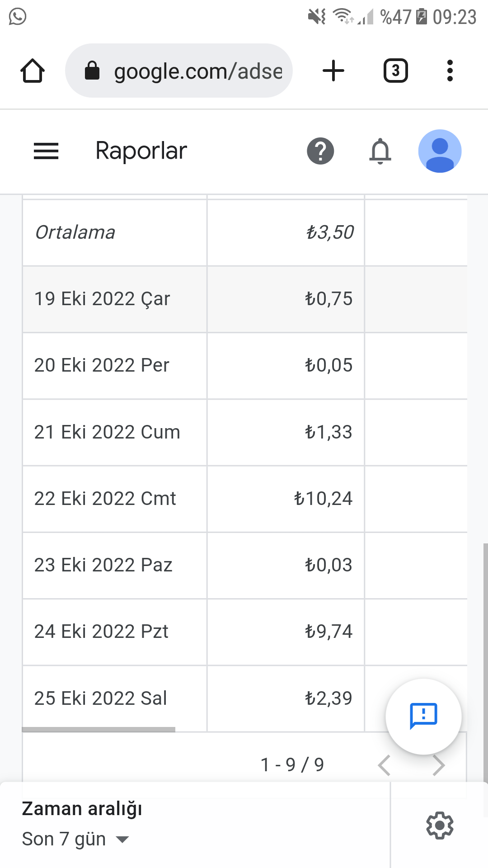488x868 pixels.
Task: Click the ₺9,74 earnings cell
Action: click(x=286, y=632)
